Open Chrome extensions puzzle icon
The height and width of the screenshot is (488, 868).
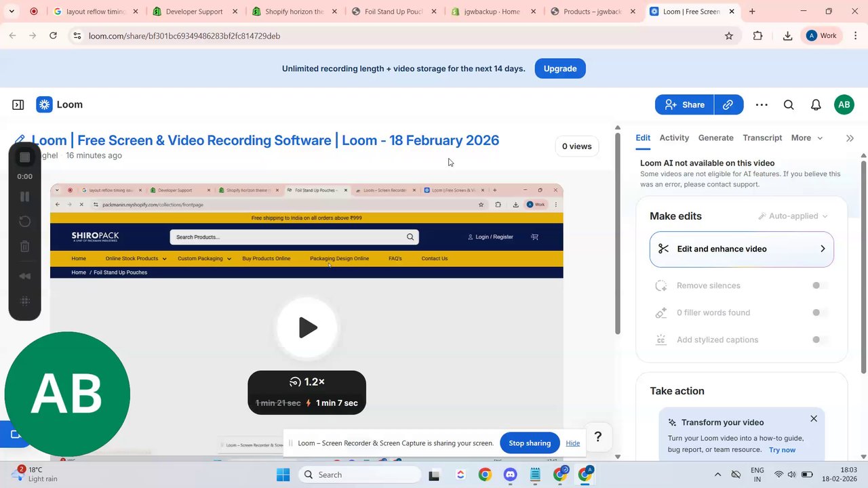[x=758, y=36]
